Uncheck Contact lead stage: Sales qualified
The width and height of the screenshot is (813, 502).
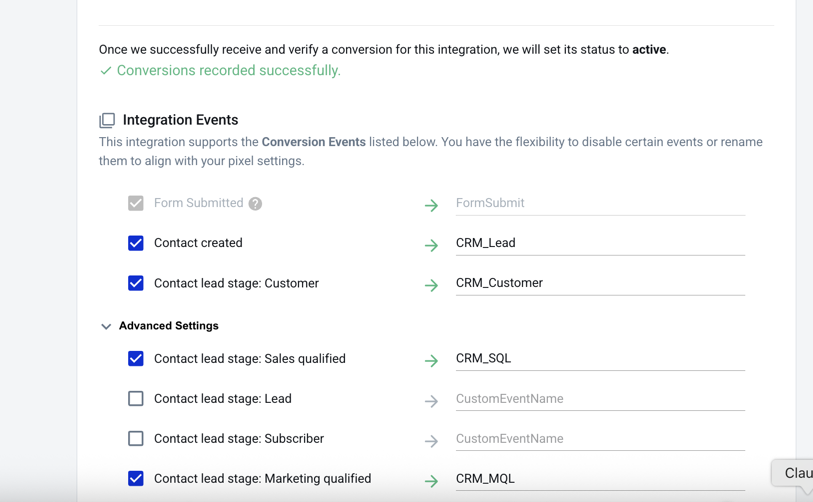pyautogui.click(x=136, y=358)
